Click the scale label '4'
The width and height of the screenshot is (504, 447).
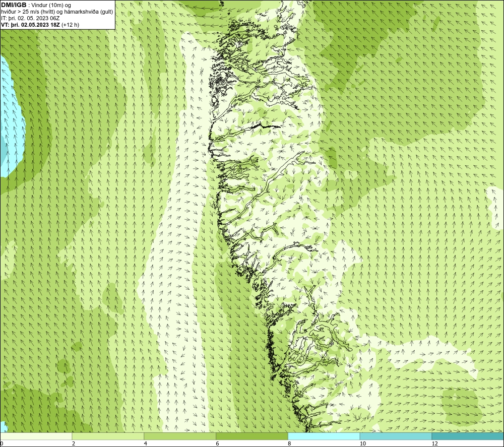click(x=146, y=444)
